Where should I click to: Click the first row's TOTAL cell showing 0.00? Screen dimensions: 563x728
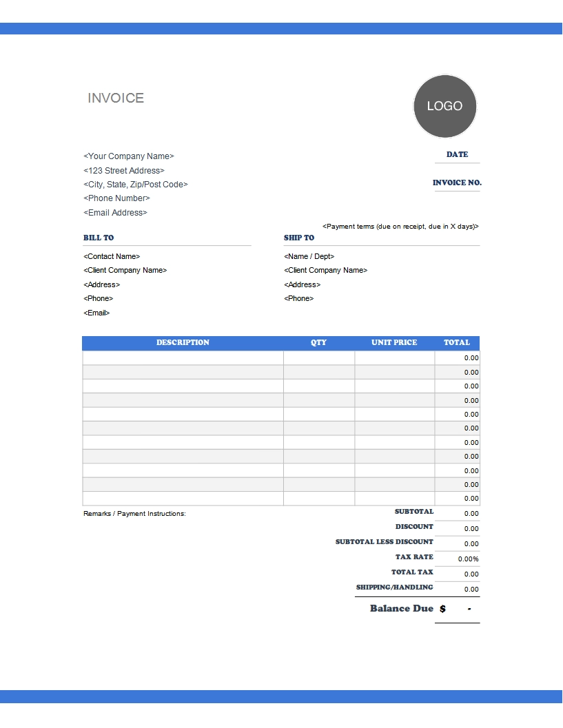click(x=457, y=357)
